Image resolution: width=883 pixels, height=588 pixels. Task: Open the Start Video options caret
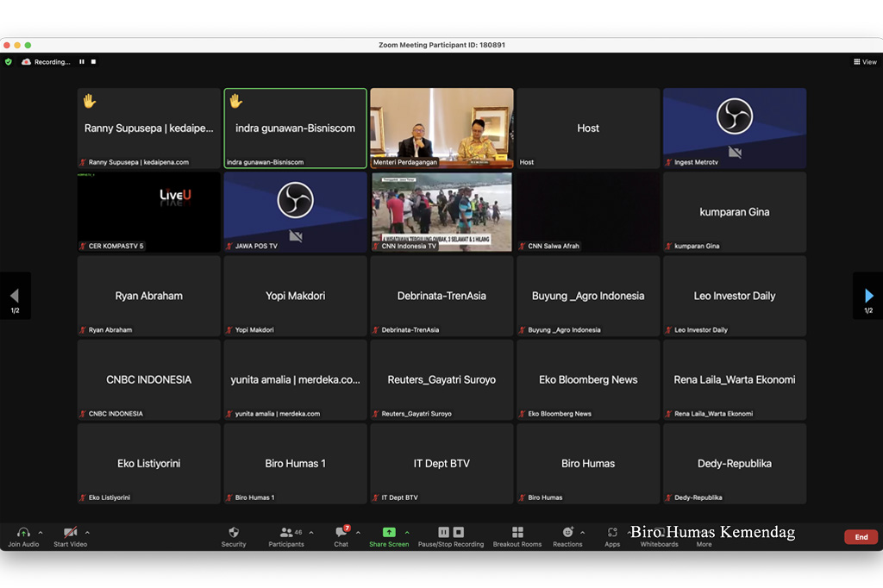coord(87,532)
